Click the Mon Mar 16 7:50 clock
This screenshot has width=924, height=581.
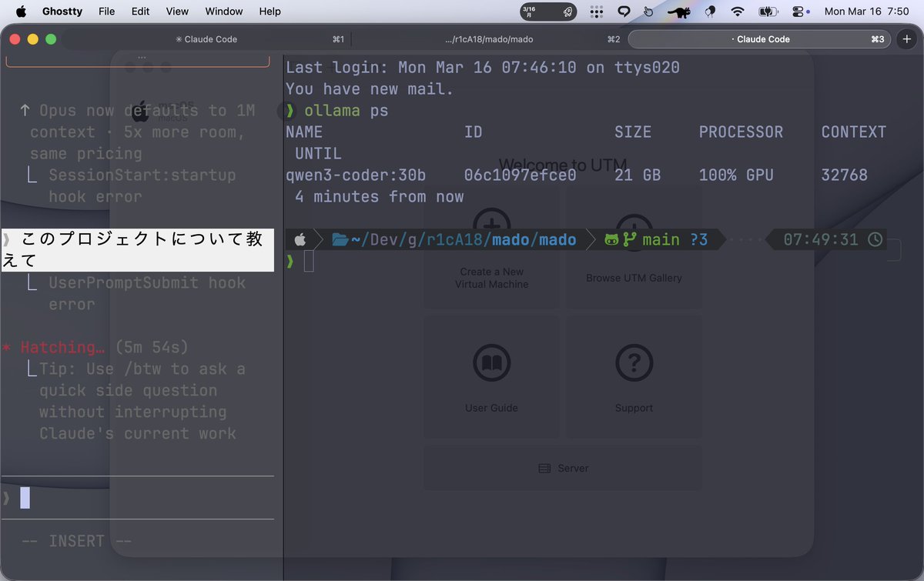pos(866,12)
